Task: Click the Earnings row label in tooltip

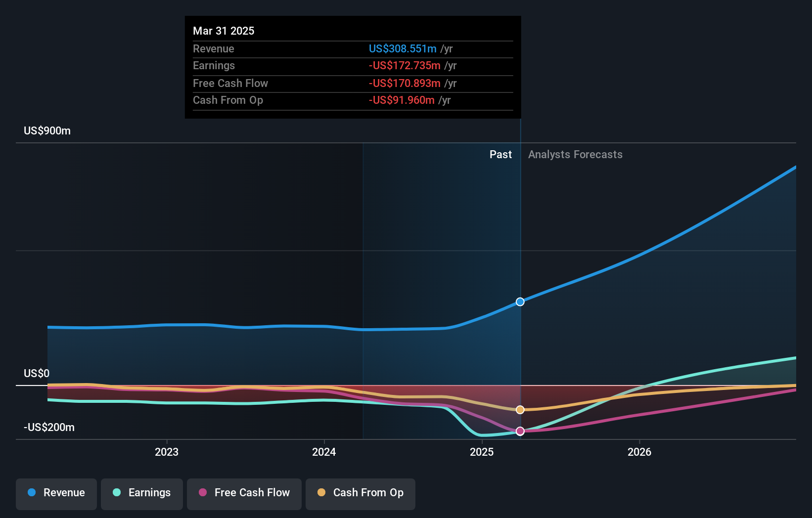Action: 214,65
